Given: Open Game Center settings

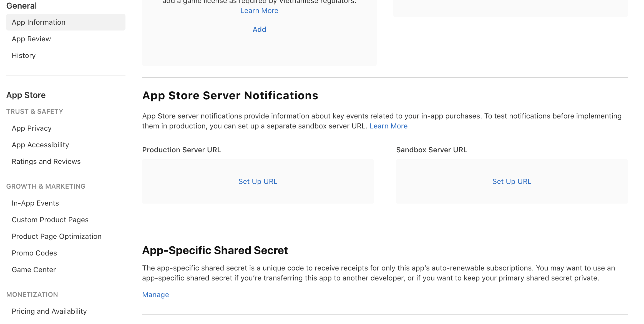Looking at the screenshot, I should tap(34, 269).
